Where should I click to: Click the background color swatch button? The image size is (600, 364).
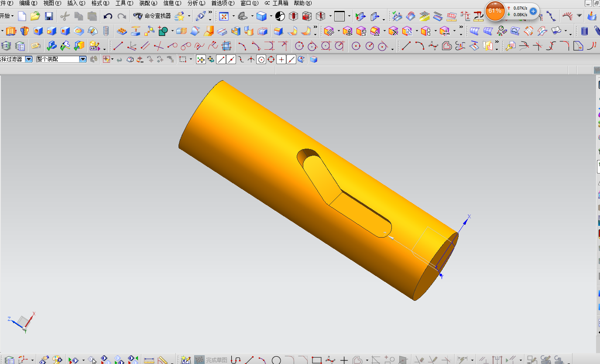(x=339, y=17)
